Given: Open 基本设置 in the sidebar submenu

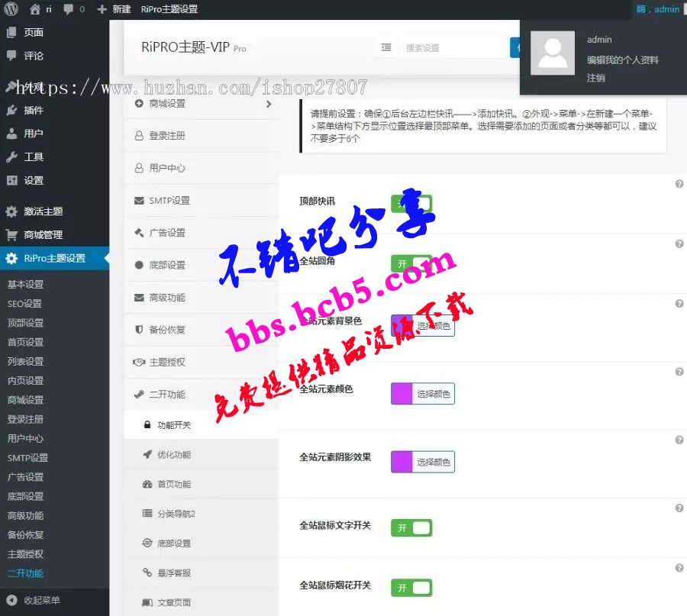Looking at the screenshot, I should click(x=25, y=285).
